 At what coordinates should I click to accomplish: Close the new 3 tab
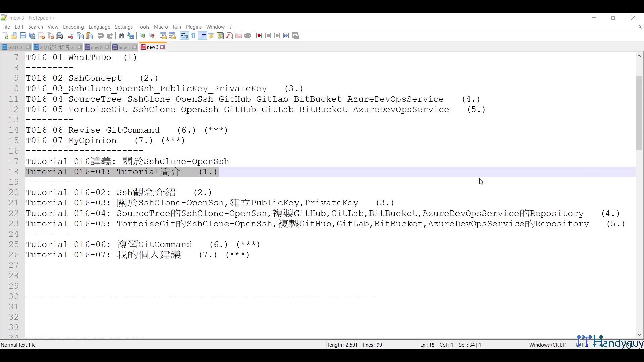[x=163, y=47]
